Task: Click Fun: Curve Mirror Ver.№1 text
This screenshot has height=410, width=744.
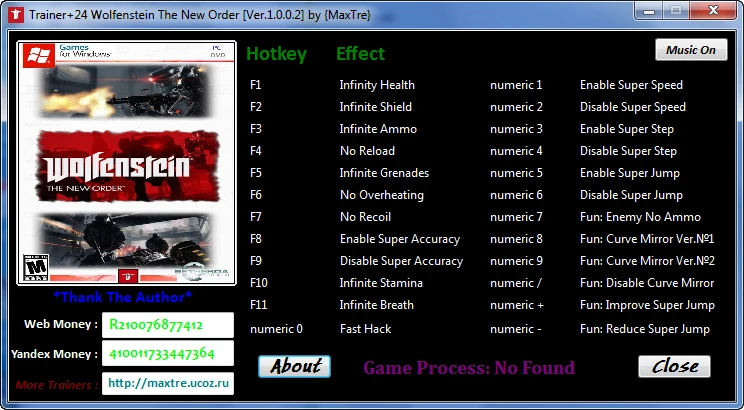Action: click(x=647, y=239)
